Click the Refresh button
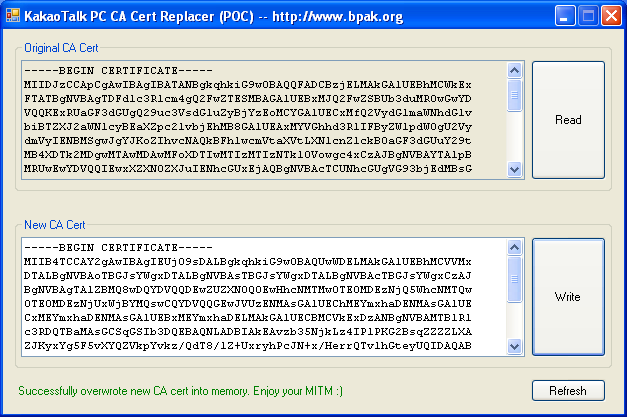627x417 pixels. point(568,390)
